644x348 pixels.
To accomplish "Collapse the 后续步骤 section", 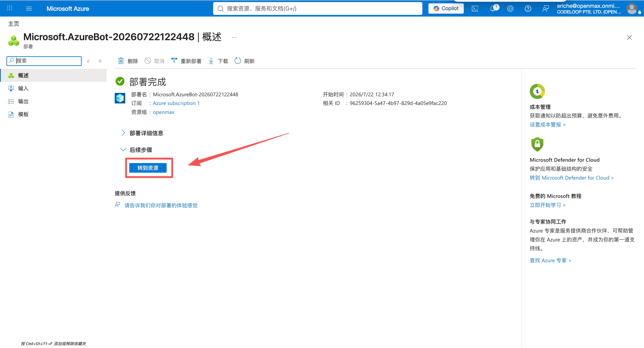I will point(136,149).
